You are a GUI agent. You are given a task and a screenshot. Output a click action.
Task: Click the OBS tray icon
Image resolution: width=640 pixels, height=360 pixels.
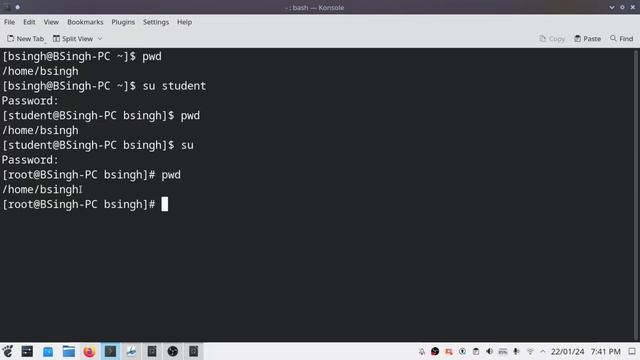point(435,351)
